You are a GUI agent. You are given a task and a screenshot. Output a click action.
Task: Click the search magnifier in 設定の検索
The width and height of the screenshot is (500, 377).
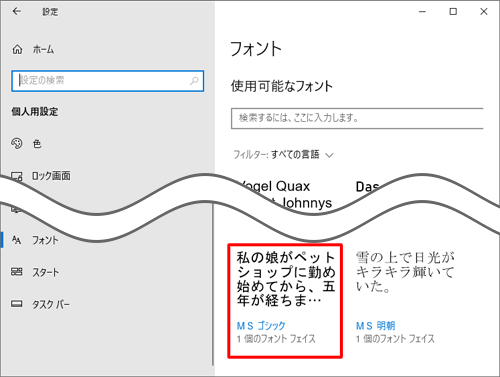[x=194, y=81]
